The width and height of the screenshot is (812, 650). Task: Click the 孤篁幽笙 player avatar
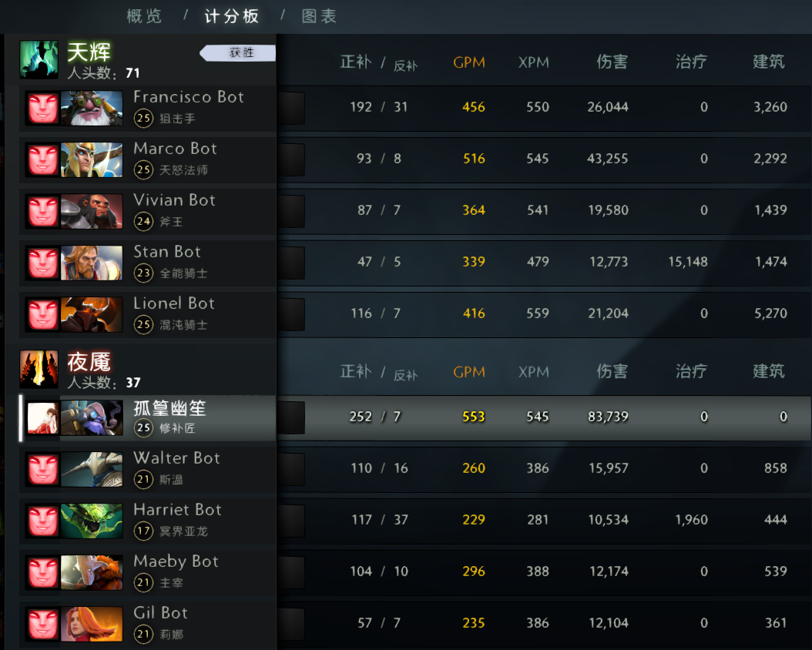pos(42,418)
